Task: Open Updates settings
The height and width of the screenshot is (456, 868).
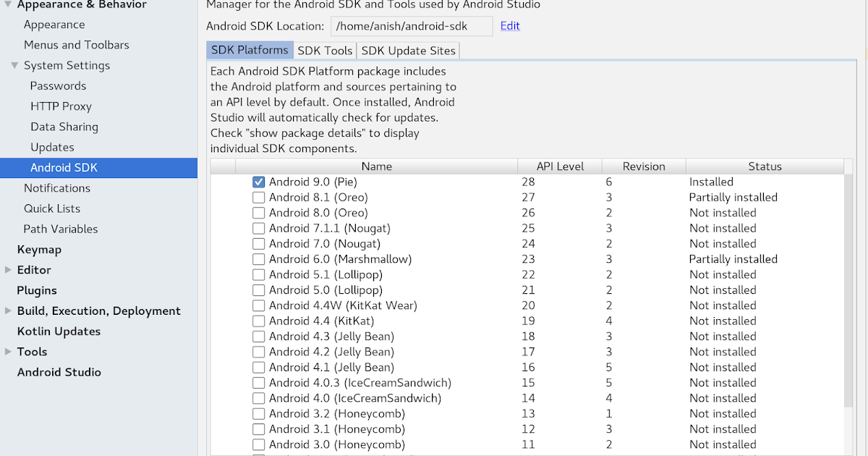Action: (52, 147)
